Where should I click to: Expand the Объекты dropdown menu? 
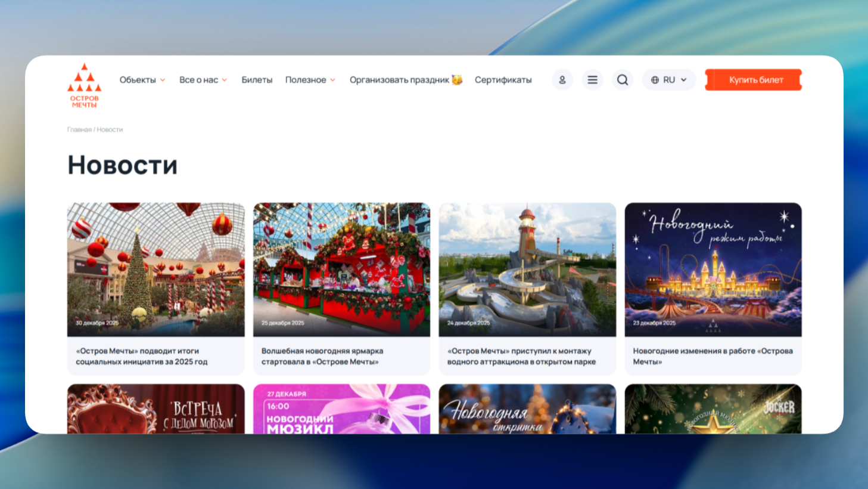coord(142,80)
